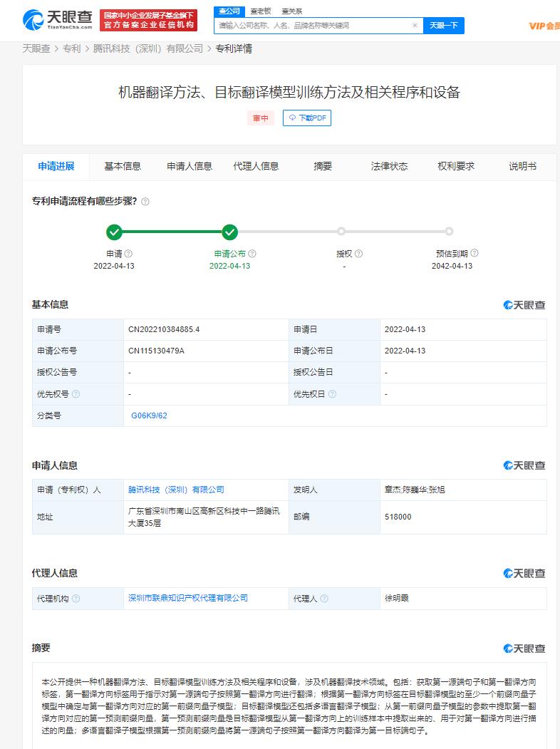Image resolution: width=560 pixels, height=749 pixels.
Task: Open the 代理人信息 tab
Action: pyautogui.click(x=256, y=166)
